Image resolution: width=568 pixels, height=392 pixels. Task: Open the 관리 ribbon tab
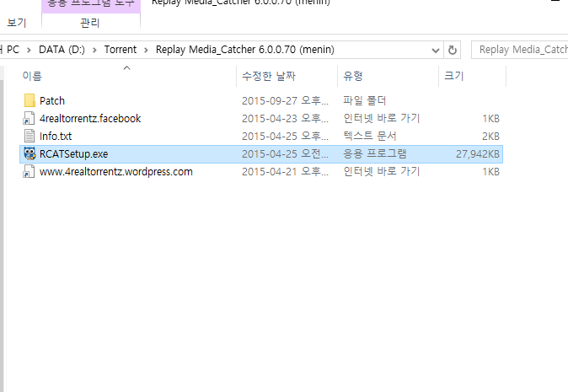coord(90,23)
